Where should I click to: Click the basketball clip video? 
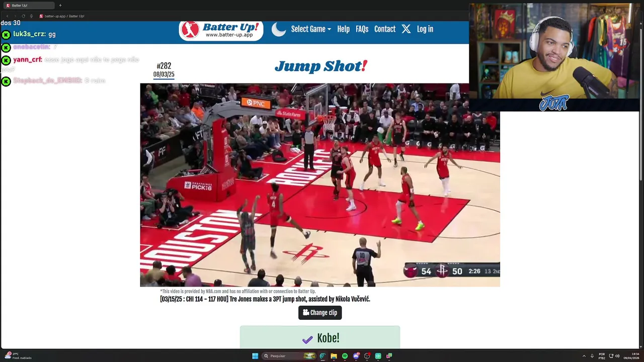click(x=320, y=185)
